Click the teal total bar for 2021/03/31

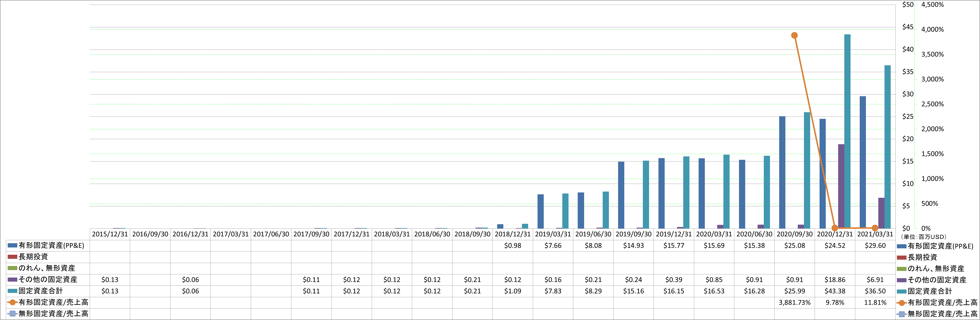point(887,147)
